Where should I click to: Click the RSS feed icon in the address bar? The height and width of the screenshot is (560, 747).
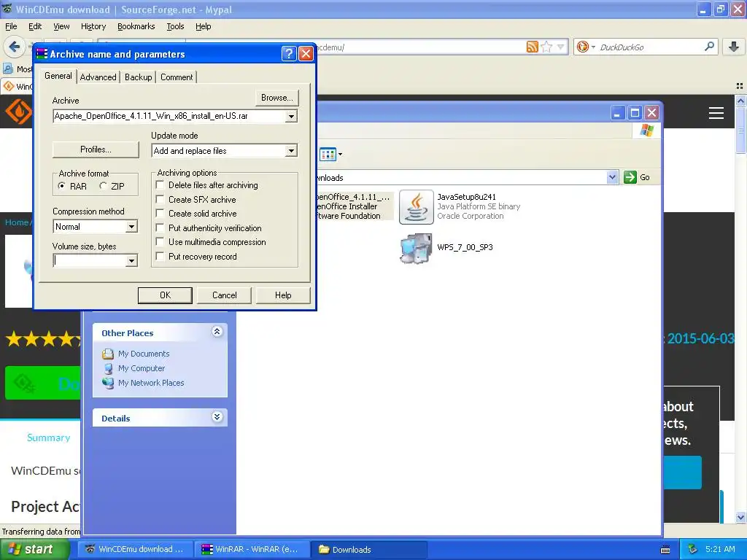pyautogui.click(x=532, y=47)
